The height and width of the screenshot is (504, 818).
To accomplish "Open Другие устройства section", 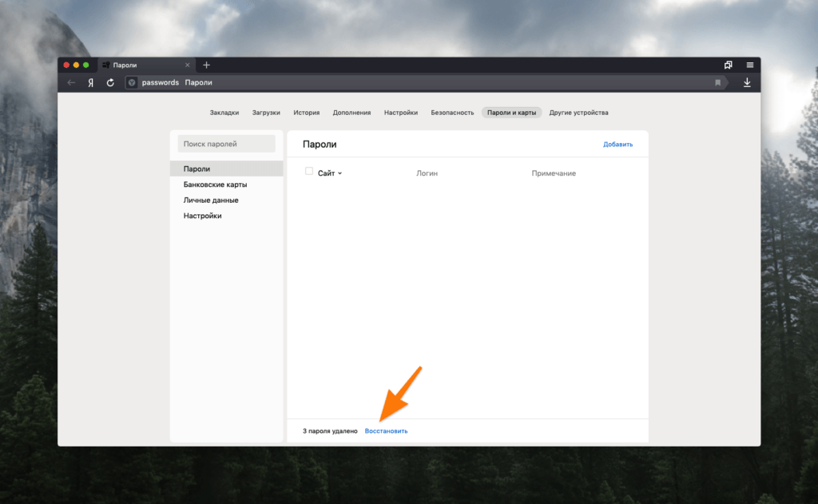I will click(x=578, y=113).
